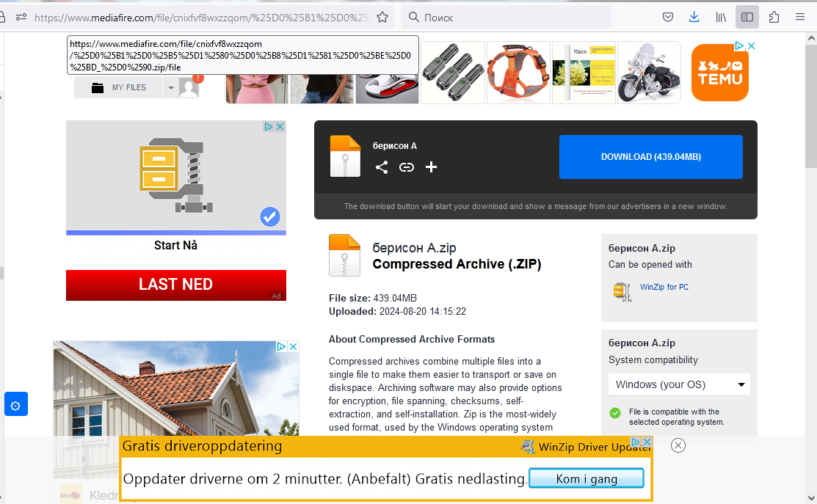Open the extensions puzzle icon

(x=774, y=17)
